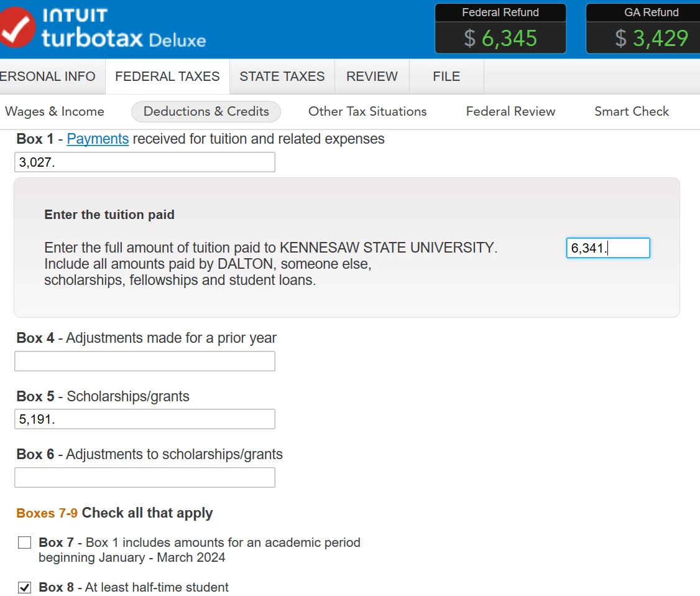The height and width of the screenshot is (596, 700).
Task: Select Wages & Income subsection
Action: coord(55,112)
